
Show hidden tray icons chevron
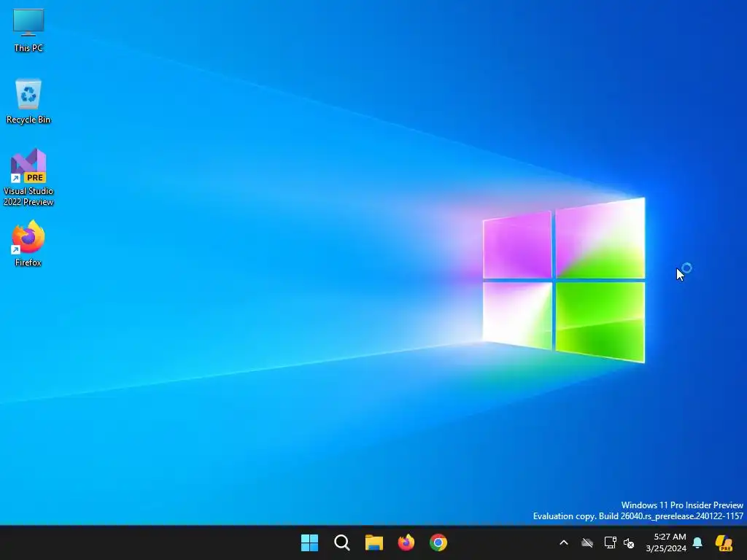(564, 542)
